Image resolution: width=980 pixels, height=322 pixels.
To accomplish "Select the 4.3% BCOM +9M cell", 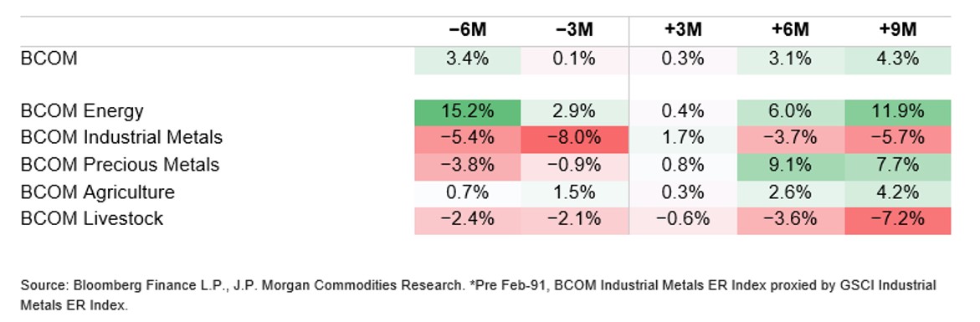I will pyautogui.click(x=897, y=60).
